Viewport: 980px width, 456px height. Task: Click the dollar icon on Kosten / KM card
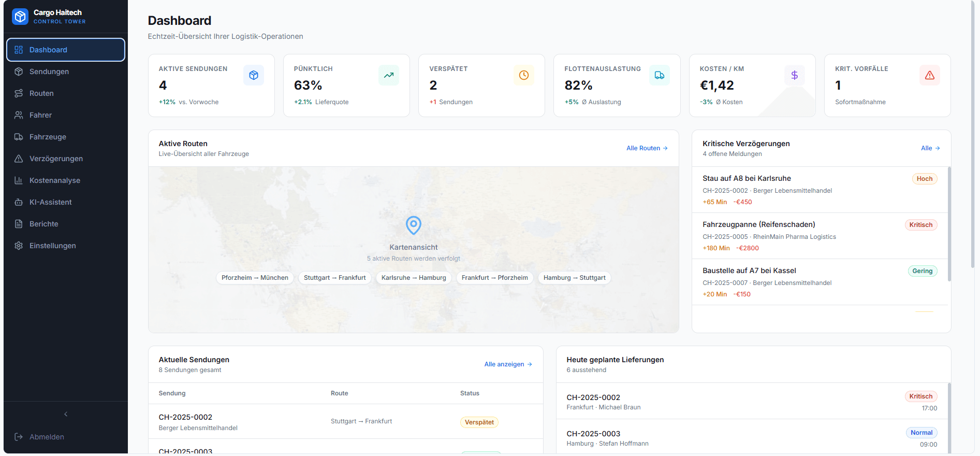(x=795, y=75)
